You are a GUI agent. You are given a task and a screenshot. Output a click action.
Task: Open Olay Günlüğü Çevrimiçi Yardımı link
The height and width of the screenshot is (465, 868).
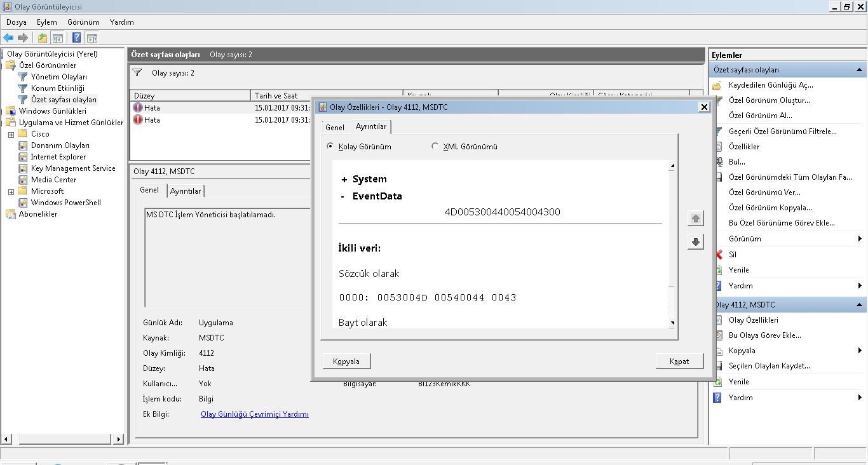254,414
